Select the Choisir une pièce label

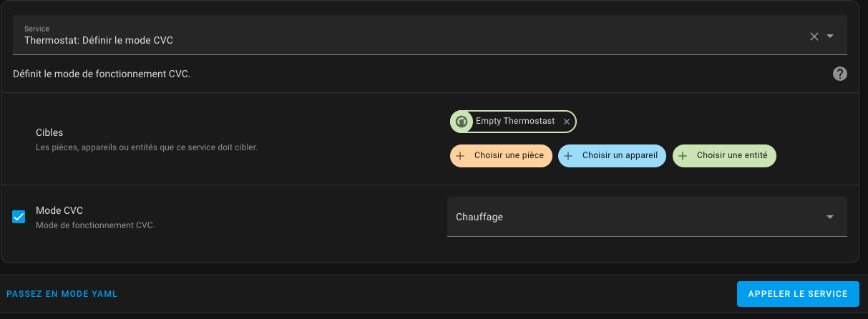click(509, 155)
